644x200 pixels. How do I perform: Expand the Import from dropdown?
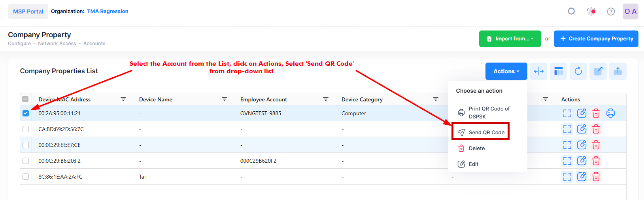tap(510, 39)
